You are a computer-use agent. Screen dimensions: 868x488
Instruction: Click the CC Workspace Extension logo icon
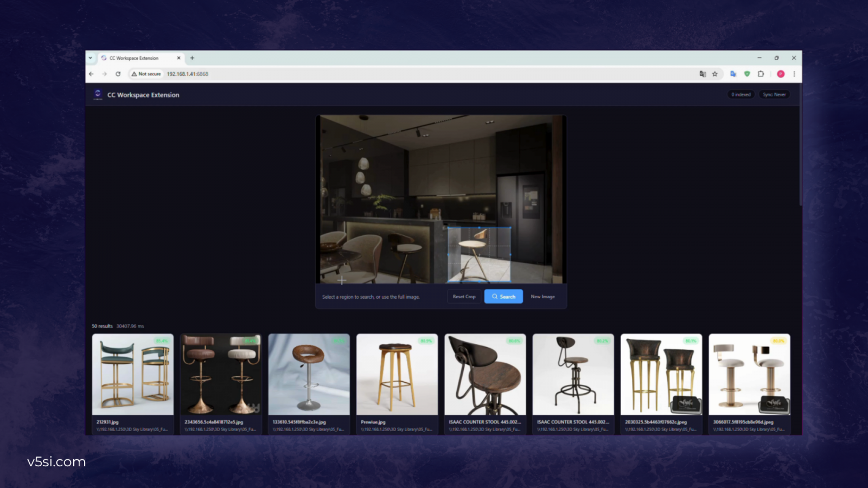pyautogui.click(x=98, y=94)
